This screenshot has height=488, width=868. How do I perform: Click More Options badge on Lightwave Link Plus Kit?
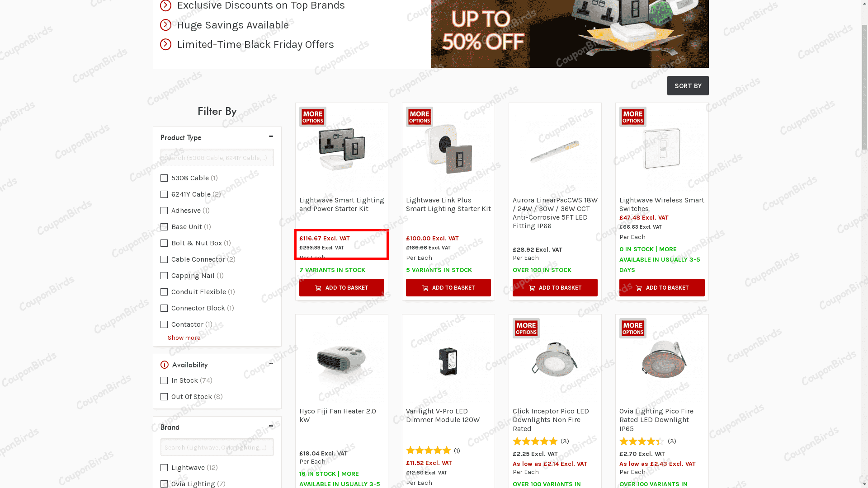(419, 117)
